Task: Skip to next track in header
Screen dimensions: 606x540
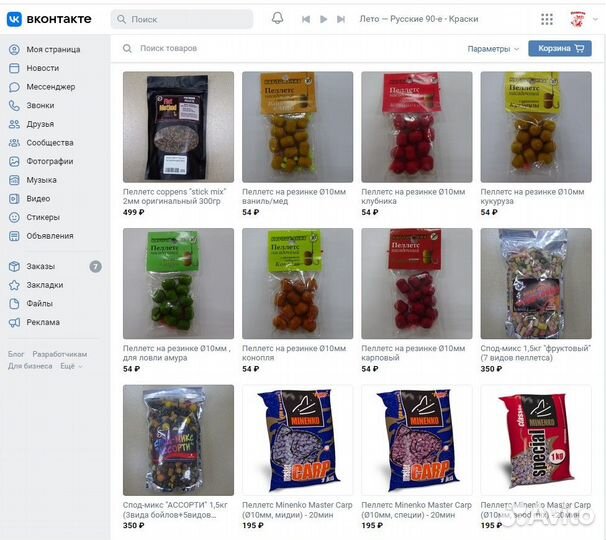Action: (x=341, y=19)
